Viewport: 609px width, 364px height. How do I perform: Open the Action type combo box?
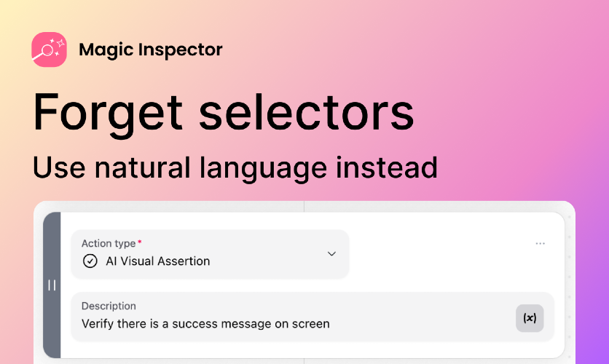click(x=210, y=254)
